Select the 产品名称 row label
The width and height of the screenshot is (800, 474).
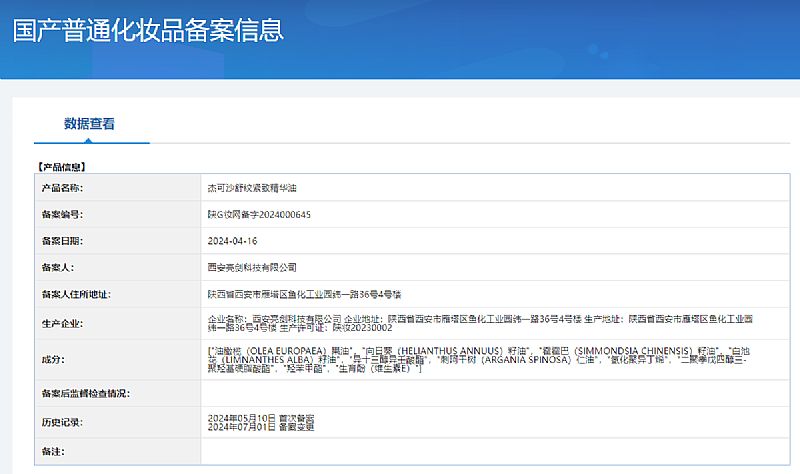tap(61, 188)
